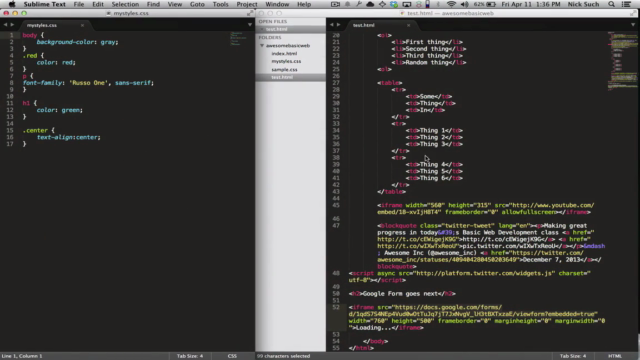Image resolution: width=640 pixels, height=360 pixels.
Task: Click the cloud menu bar icon
Action: pos(370,4)
